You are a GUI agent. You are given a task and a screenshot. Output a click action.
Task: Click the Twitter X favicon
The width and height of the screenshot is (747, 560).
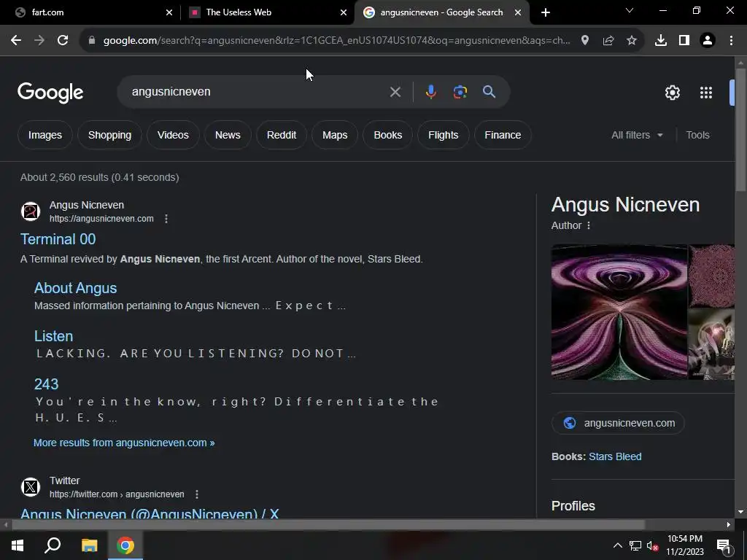[x=31, y=486]
